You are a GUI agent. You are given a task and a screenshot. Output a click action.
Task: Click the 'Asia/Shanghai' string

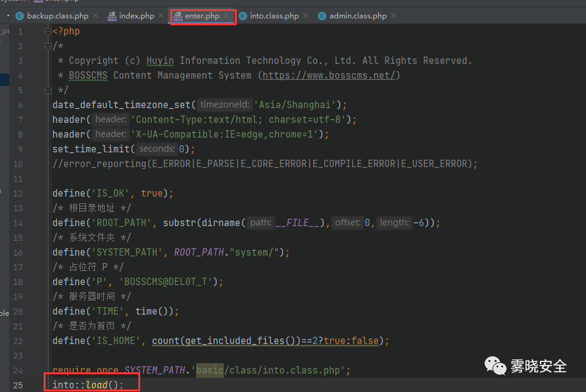(295, 105)
